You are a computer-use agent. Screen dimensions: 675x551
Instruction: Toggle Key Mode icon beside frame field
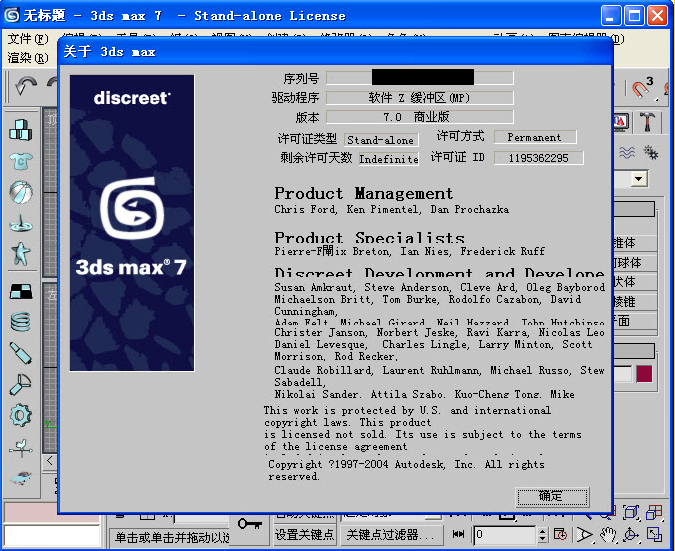coord(459,534)
